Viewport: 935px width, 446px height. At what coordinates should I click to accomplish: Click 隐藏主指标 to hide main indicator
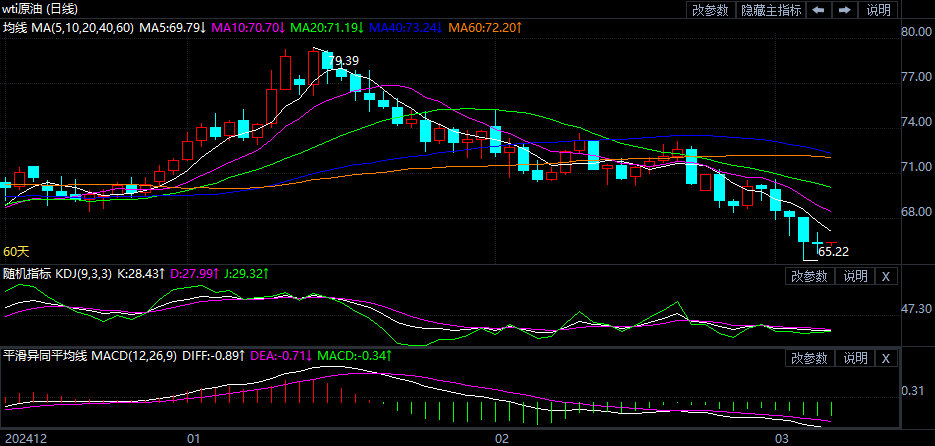(x=771, y=10)
